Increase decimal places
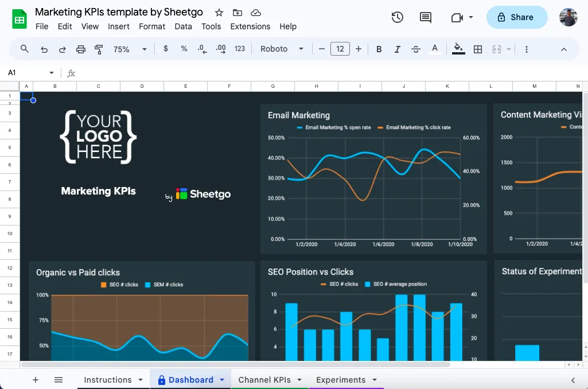This screenshot has height=389, width=588. (221, 49)
